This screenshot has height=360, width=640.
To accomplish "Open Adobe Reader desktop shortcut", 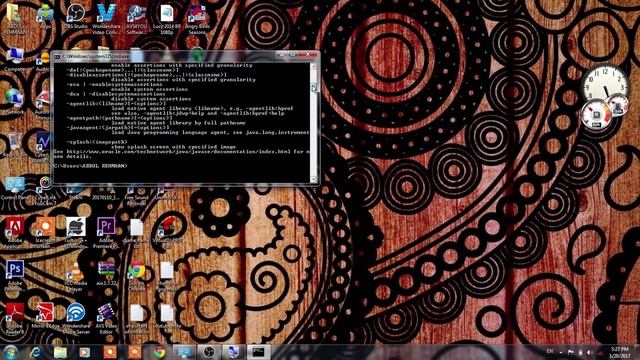I will [x=15, y=319].
